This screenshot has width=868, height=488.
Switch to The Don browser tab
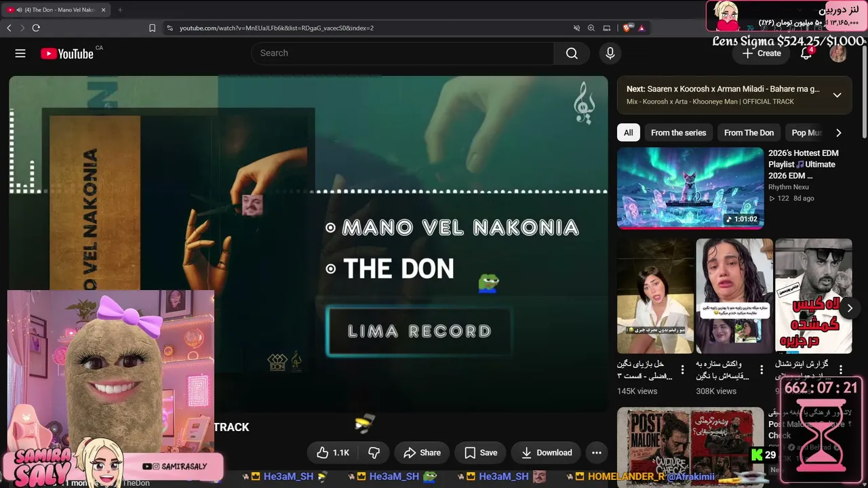pyautogui.click(x=57, y=9)
